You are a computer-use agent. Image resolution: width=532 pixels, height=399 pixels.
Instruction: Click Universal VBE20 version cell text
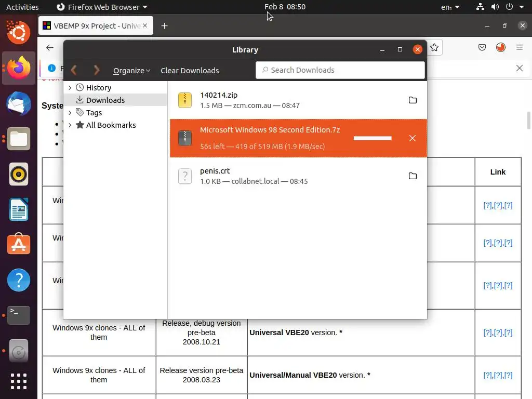point(296,332)
